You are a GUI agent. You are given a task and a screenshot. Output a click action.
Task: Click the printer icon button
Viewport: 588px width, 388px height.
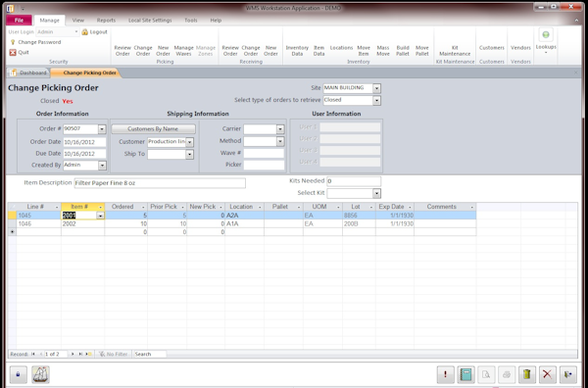click(x=507, y=374)
